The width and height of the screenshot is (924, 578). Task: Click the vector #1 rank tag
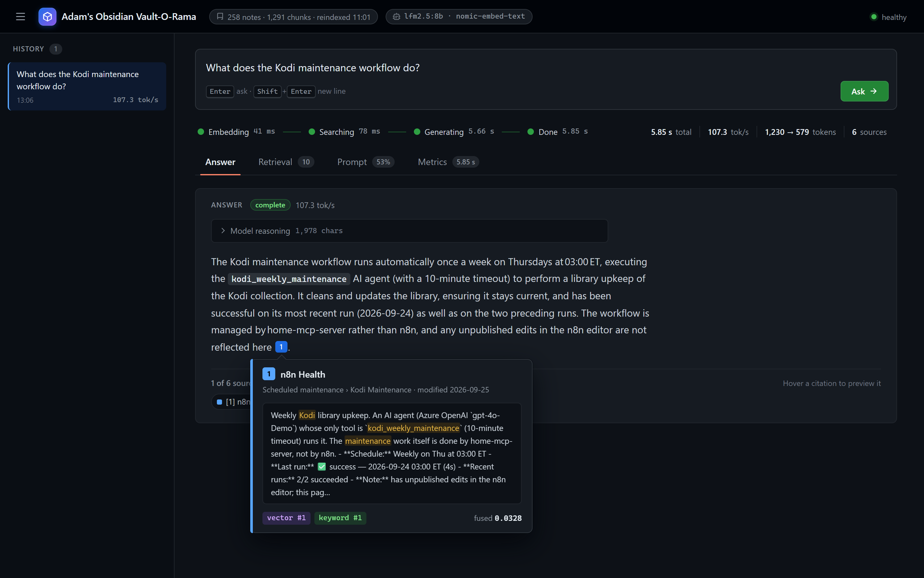click(287, 518)
